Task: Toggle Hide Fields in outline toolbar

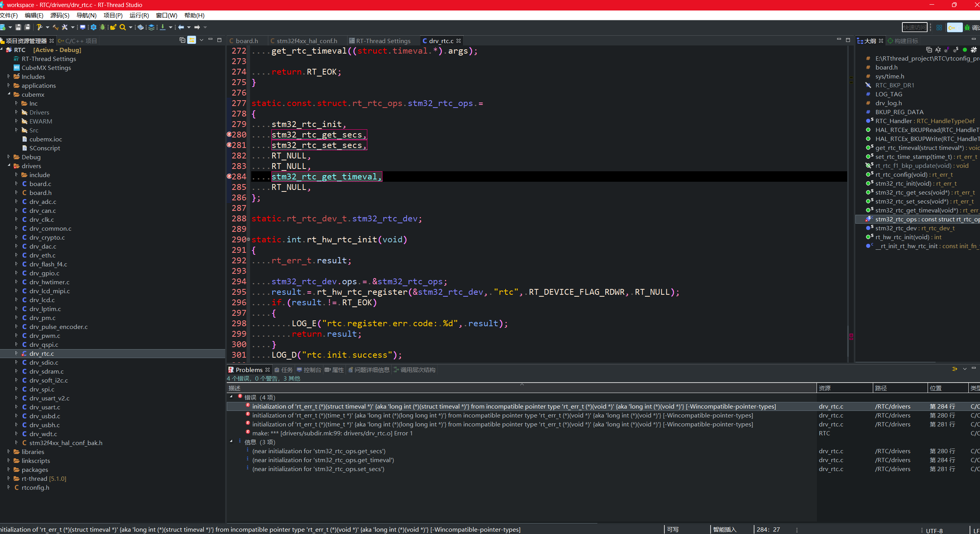Action: [x=947, y=50]
